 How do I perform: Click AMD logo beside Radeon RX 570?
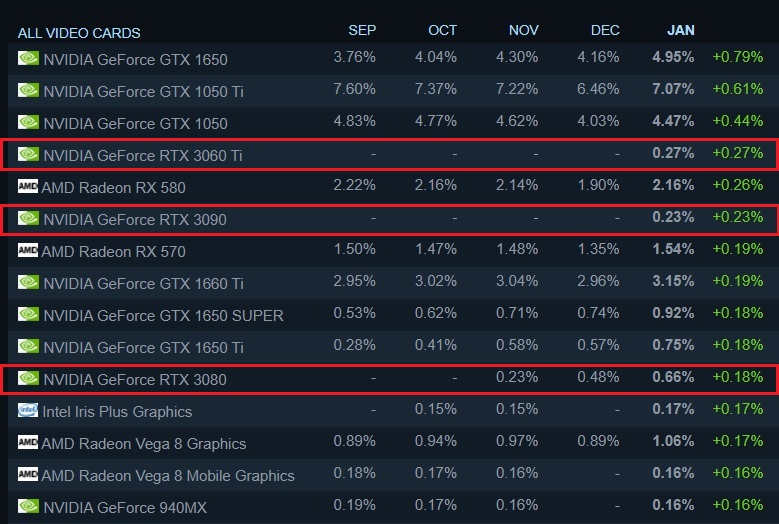tap(28, 250)
